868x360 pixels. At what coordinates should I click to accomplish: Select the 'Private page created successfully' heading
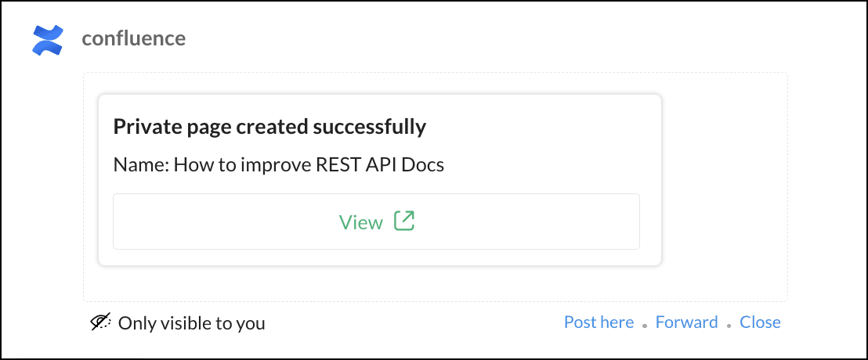[269, 126]
